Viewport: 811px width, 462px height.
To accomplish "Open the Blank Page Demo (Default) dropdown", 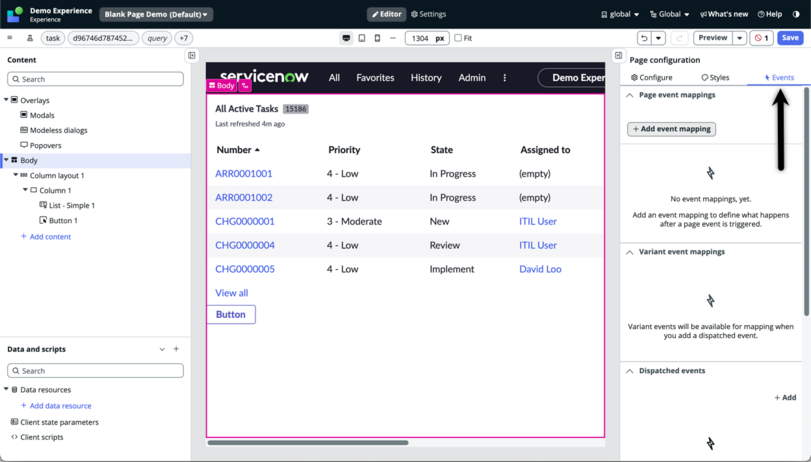I will coord(156,14).
